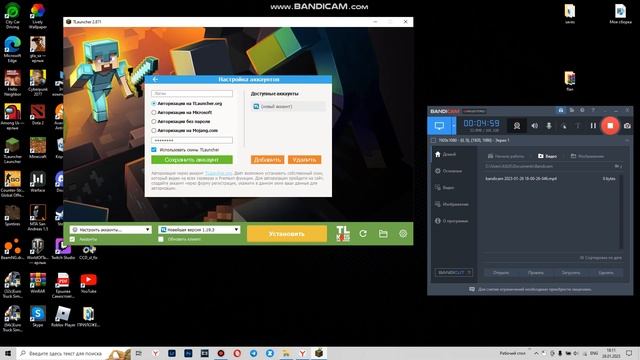This screenshot has width=640, height=360.
Task: Select authorization without password radio
Action: [154, 122]
